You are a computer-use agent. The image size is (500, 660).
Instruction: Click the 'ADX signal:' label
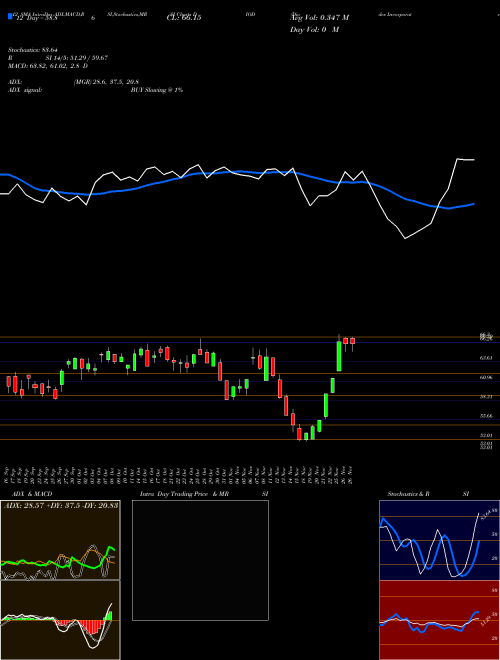pos(24,90)
